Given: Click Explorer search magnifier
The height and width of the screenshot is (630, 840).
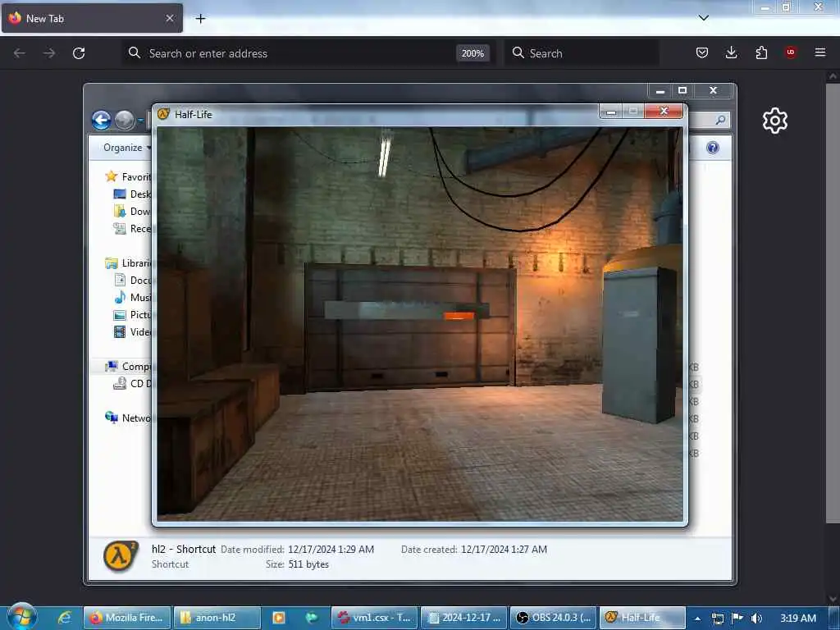Looking at the screenshot, I should [720, 120].
